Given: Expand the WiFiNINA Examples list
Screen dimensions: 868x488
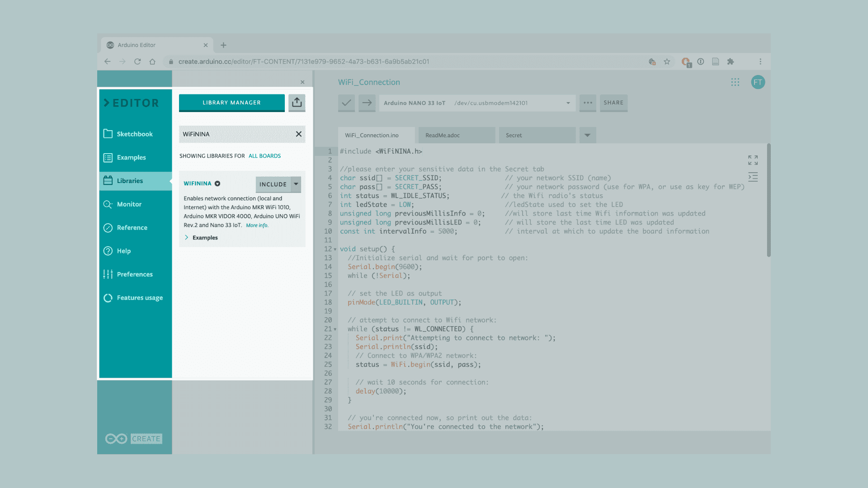Looking at the screenshot, I should click(201, 238).
